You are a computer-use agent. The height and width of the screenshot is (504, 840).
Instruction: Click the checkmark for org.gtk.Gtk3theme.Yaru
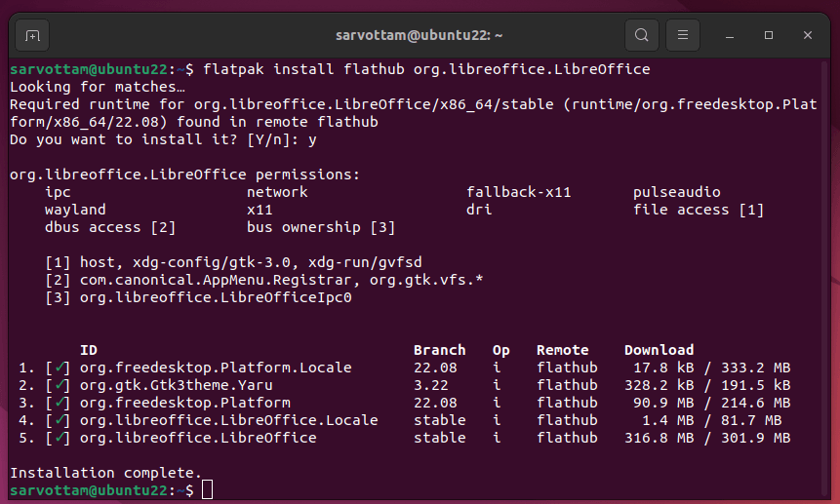58,385
